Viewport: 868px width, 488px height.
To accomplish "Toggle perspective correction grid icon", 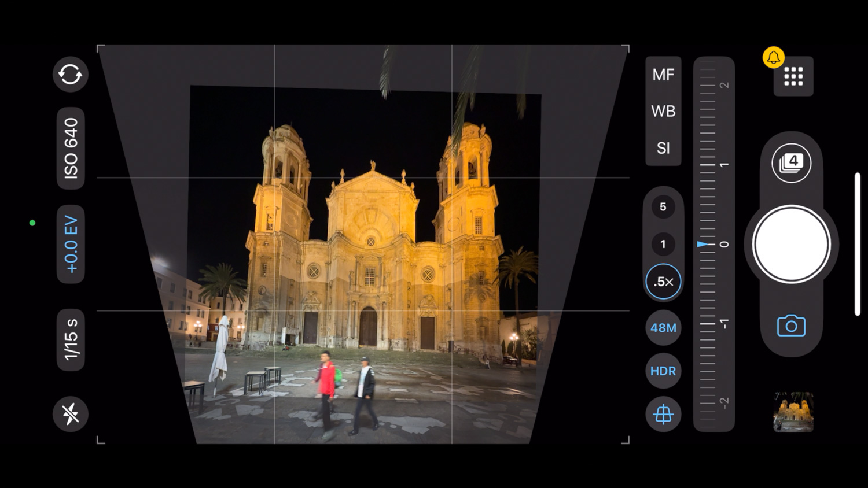I will (663, 414).
